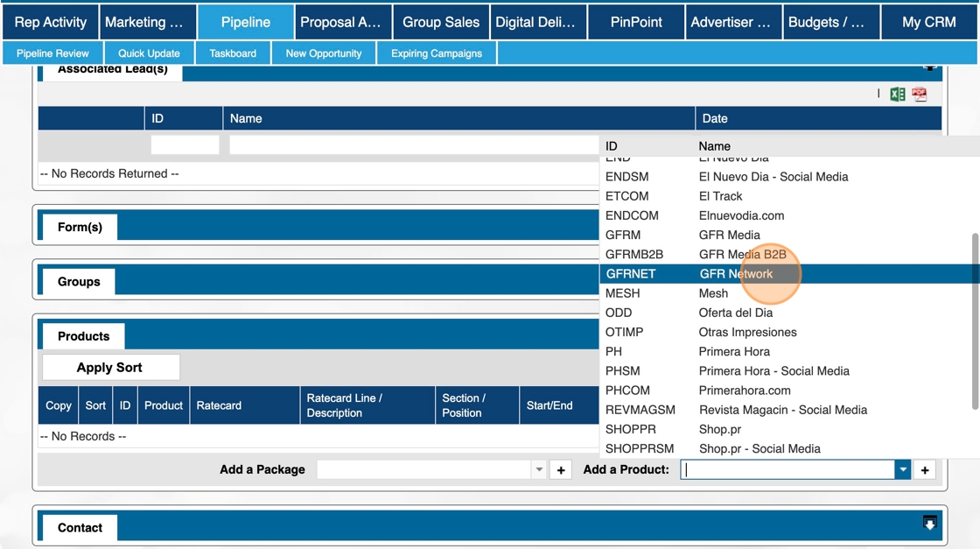The height and width of the screenshot is (549, 980).
Task: Click leads table Name column header
Action: coord(458,118)
